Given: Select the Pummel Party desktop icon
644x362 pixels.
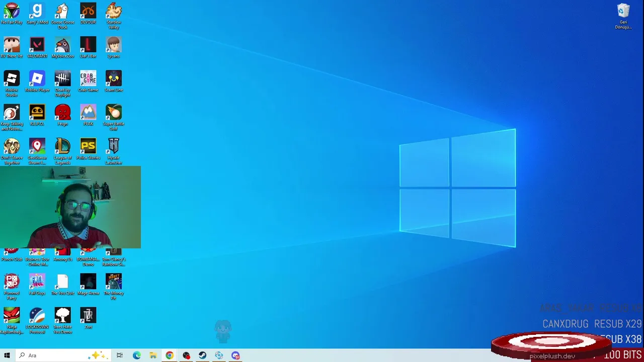Looking at the screenshot, I should tap(12, 287).
